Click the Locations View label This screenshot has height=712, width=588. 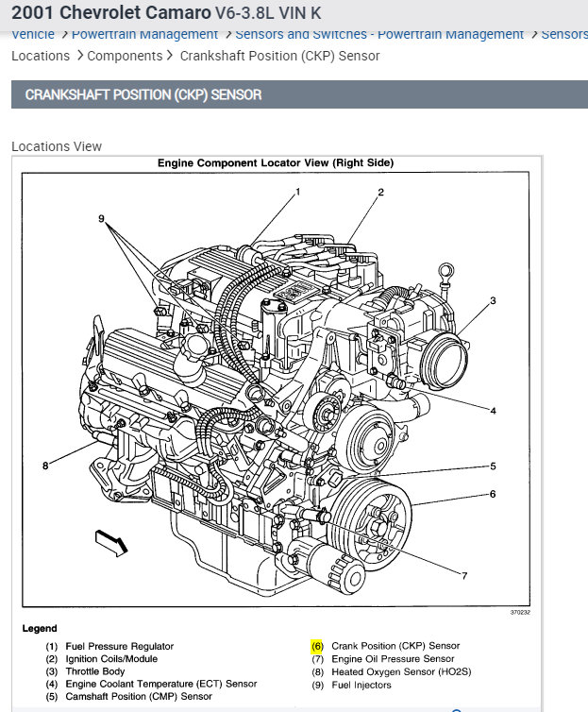(x=57, y=146)
